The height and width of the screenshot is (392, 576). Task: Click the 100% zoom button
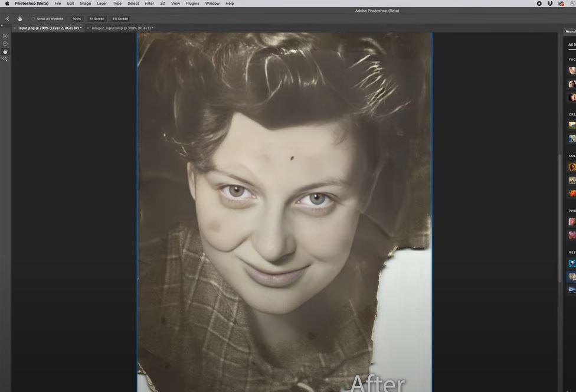pyautogui.click(x=77, y=19)
